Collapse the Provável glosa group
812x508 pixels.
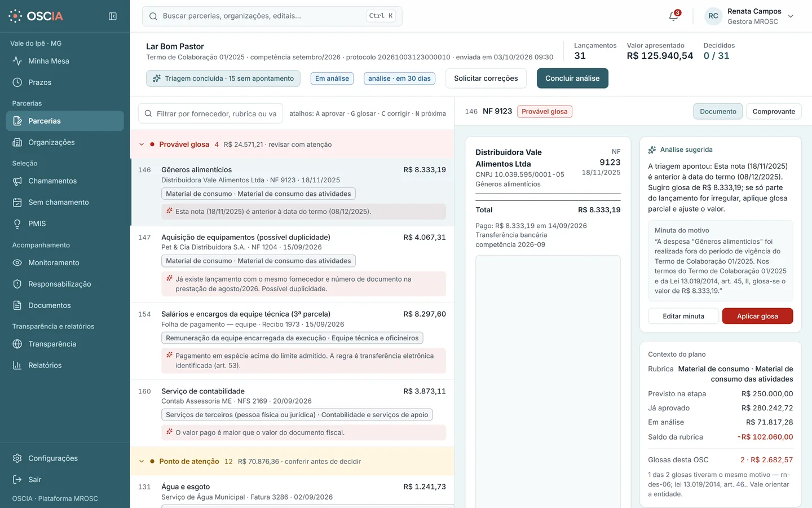click(x=142, y=144)
